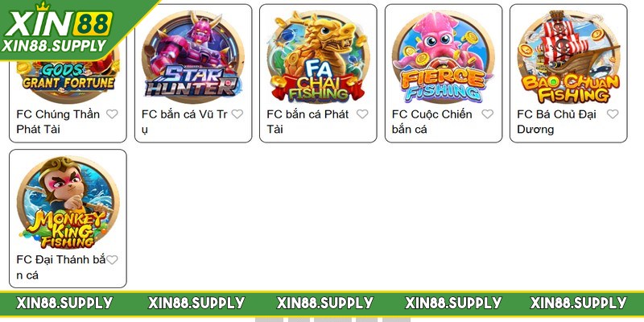Open the Bao Chuan Fishing game icon

point(568,57)
